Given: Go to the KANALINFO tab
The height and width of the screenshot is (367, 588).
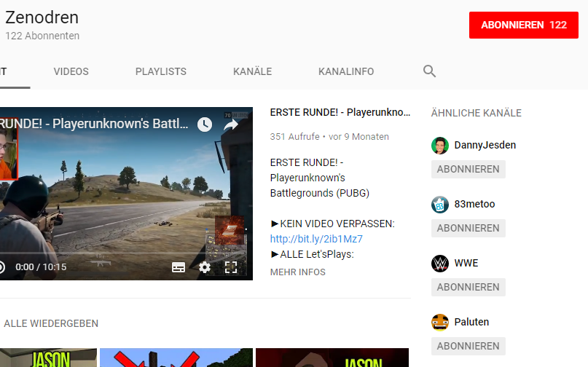Looking at the screenshot, I should (346, 71).
